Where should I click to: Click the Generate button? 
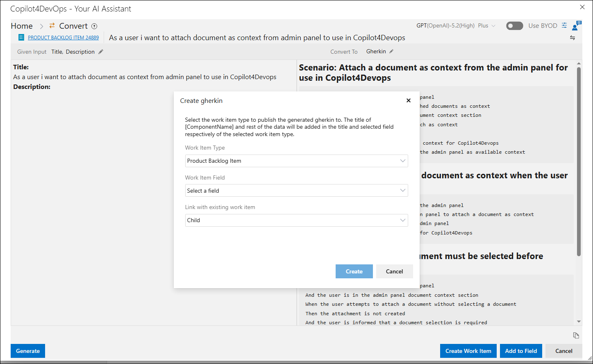click(28, 351)
